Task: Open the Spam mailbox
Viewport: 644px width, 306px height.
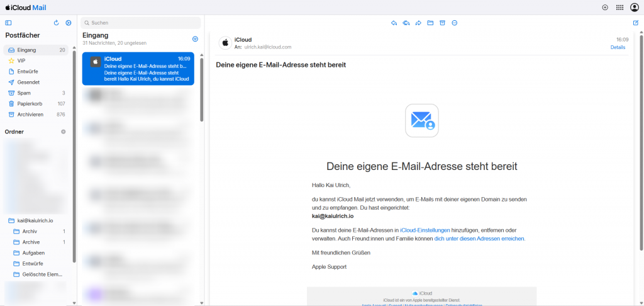Action: click(x=24, y=93)
